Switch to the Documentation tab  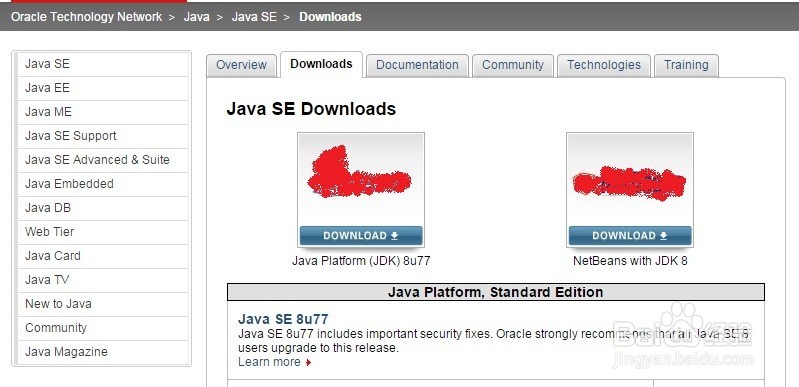[x=417, y=65]
